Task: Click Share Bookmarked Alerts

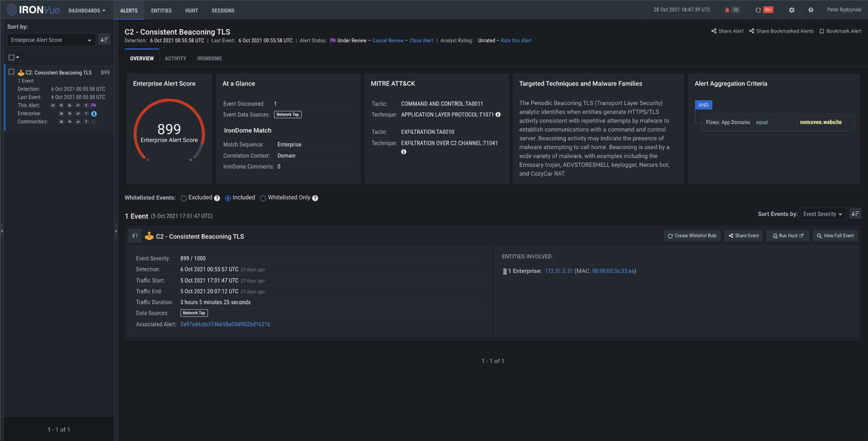Action: point(781,31)
